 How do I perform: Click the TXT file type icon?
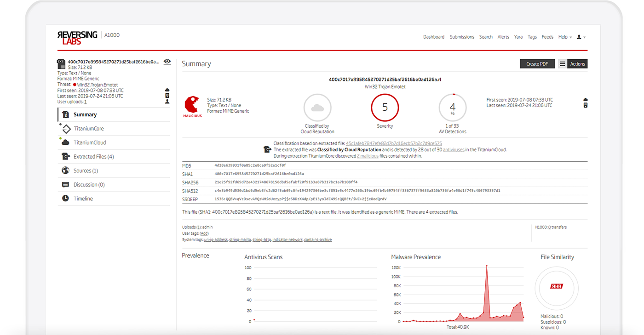[x=61, y=63]
